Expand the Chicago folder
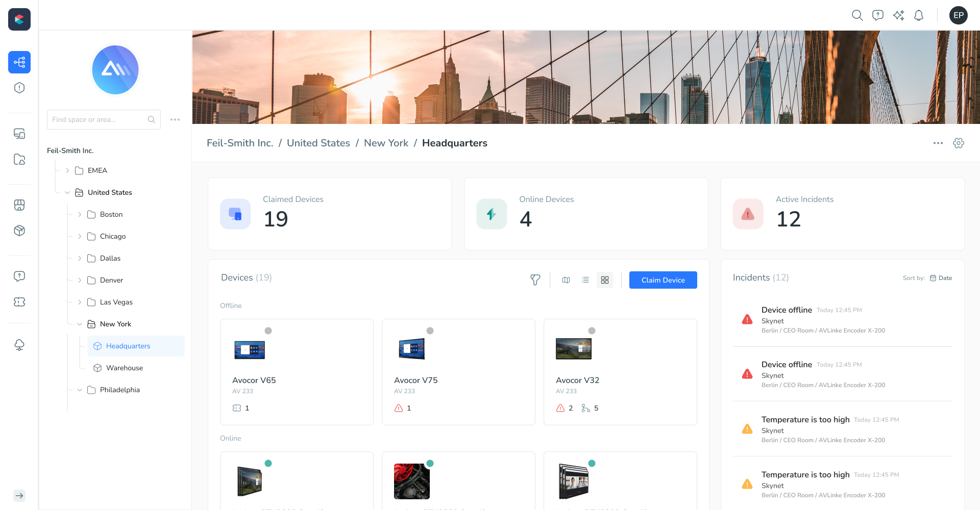980x510 pixels. pyautogui.click(x=80, y=237)
